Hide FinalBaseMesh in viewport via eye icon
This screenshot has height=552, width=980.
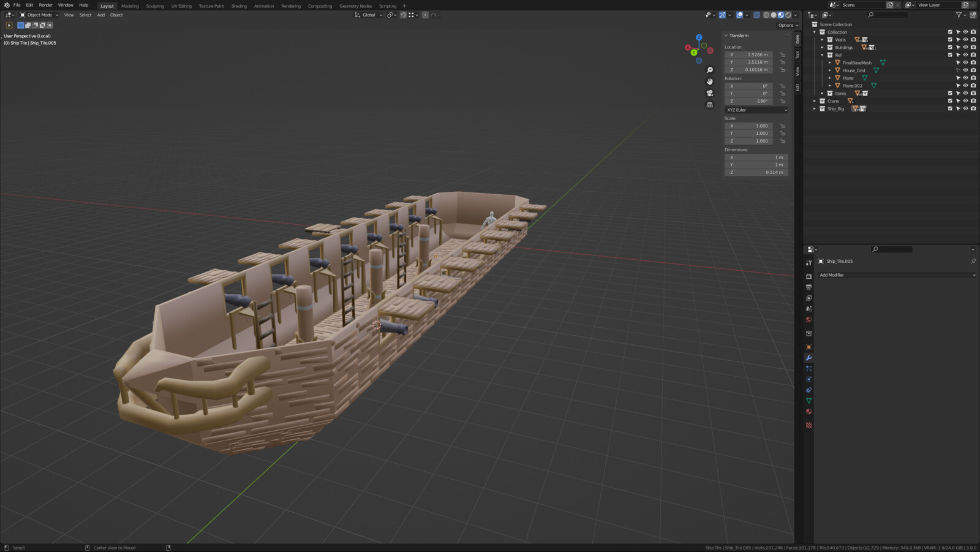click(x=965, y=62)
